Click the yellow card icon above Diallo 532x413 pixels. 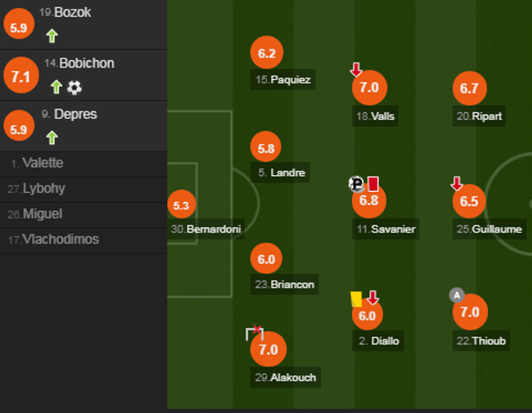pyautogui.click(x=356, y=299)
